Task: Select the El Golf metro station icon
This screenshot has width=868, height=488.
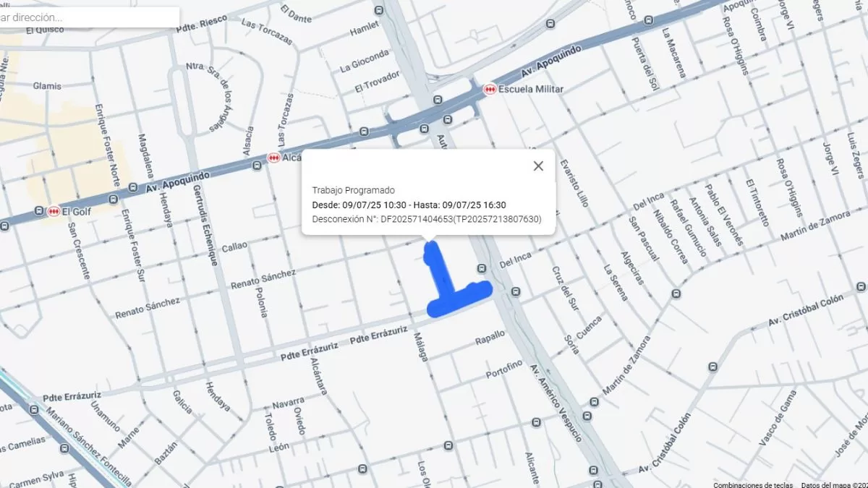Action: [54, 212]
